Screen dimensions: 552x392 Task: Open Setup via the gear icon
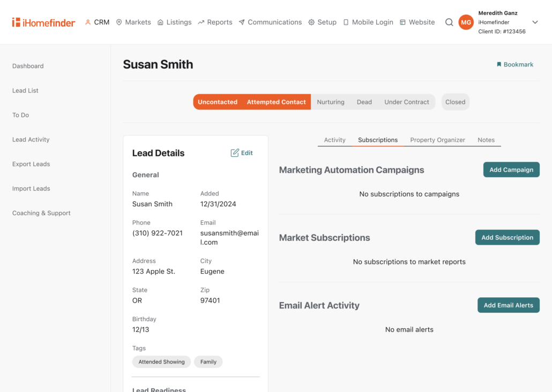point(311,22)
